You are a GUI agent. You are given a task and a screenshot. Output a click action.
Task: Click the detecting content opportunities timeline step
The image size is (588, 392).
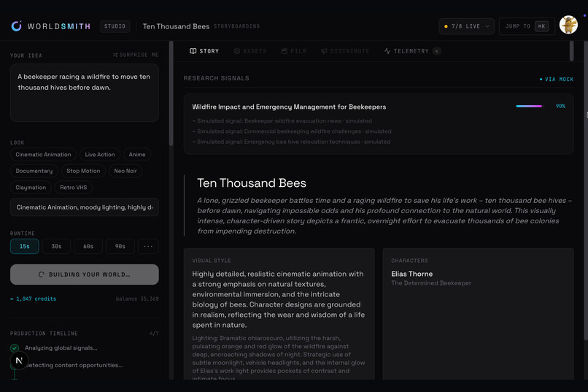pos(75,366)
